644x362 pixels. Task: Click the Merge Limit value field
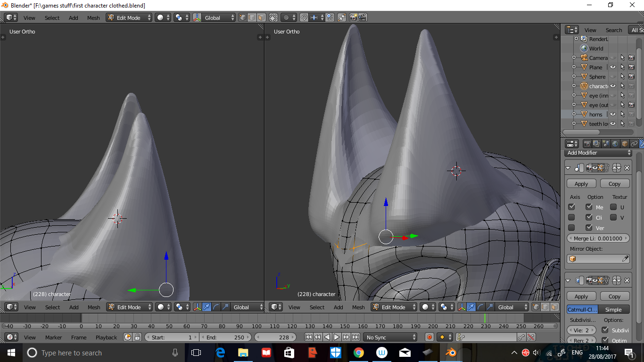pyautogui.click(x=598, y=239)
